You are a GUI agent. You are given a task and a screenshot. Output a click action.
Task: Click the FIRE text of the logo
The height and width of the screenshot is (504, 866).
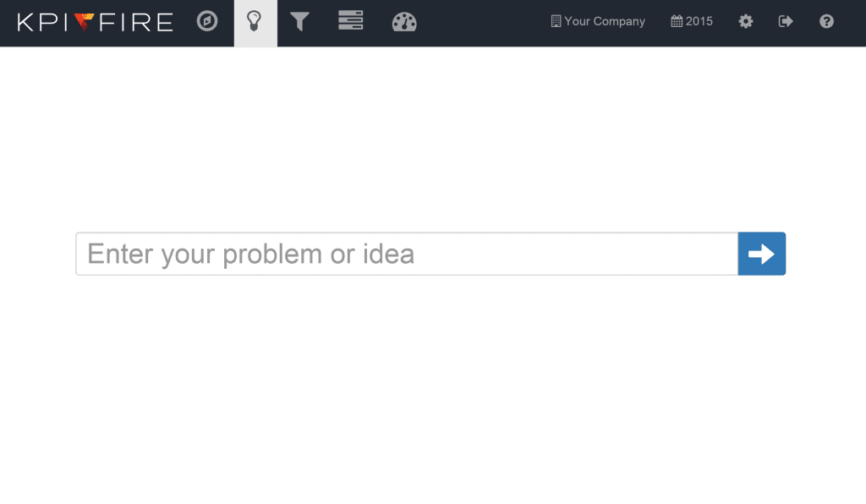pyautogui.click(x=136, y=23)
